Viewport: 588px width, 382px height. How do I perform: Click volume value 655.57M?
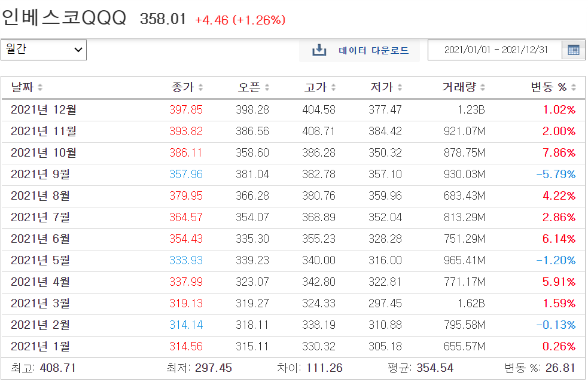click(464, 346)
